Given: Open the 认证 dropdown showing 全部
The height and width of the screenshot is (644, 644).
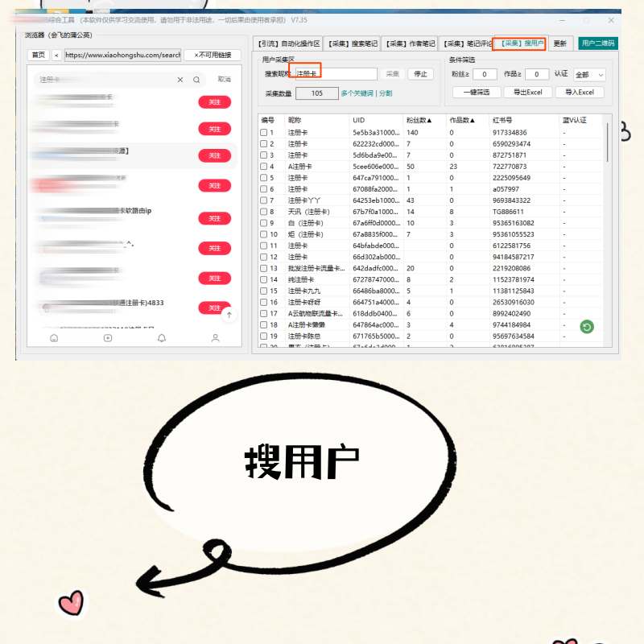Looking at the screenshot, I should tap(589, 74).
